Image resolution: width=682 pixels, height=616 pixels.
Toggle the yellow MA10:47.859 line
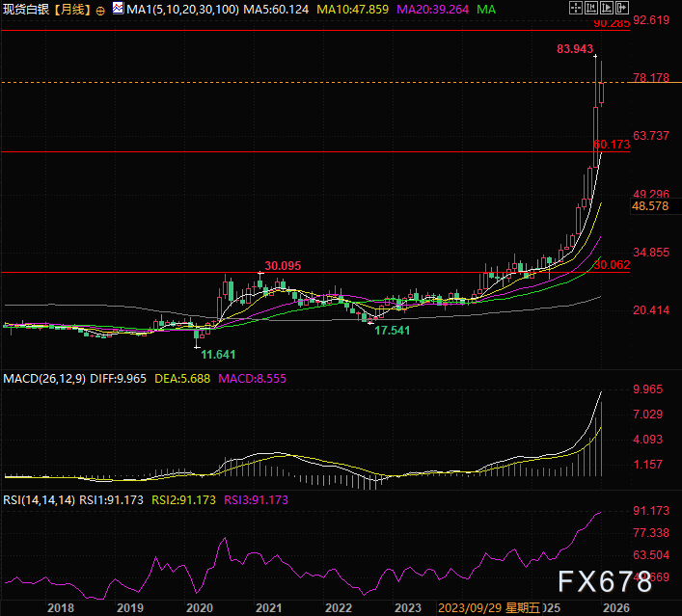point(347,10)
